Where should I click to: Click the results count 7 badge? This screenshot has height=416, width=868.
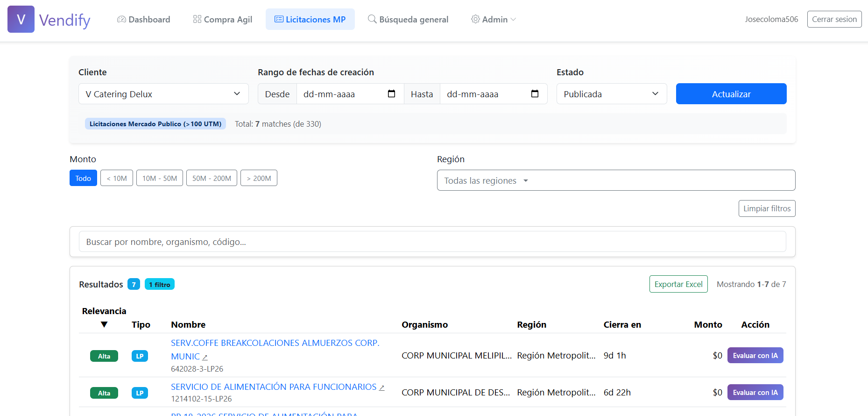tap(134, 284)
